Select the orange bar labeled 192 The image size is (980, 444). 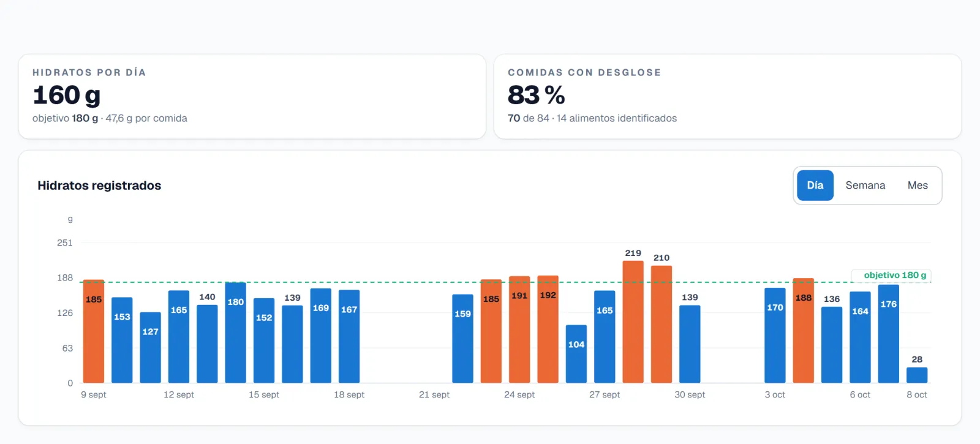548,329
